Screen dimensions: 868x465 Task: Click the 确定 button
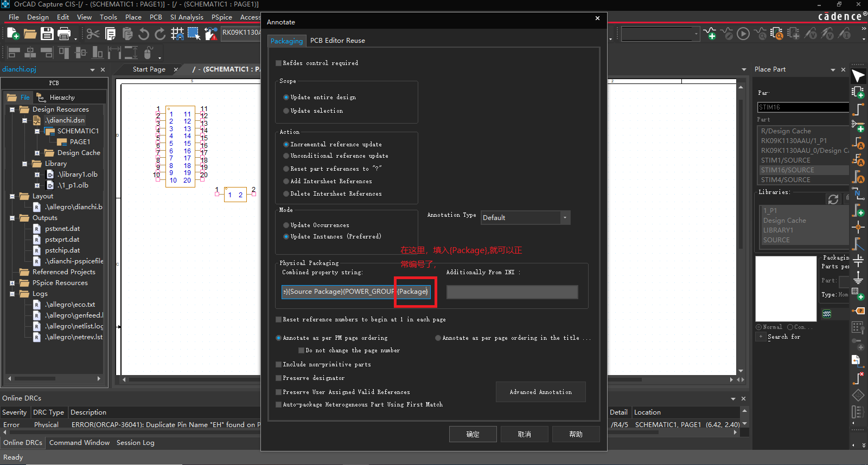(473, 434)
